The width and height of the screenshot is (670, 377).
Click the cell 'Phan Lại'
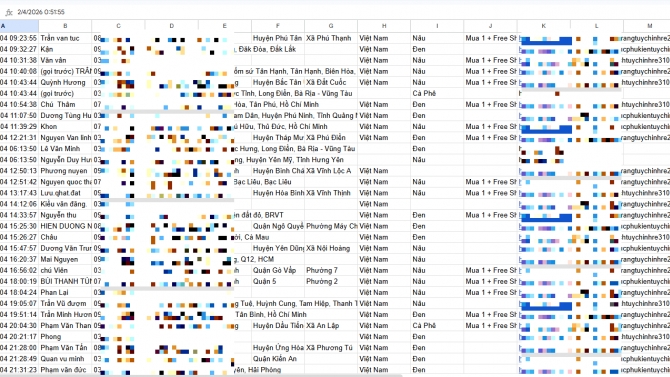tap(65, 292)
